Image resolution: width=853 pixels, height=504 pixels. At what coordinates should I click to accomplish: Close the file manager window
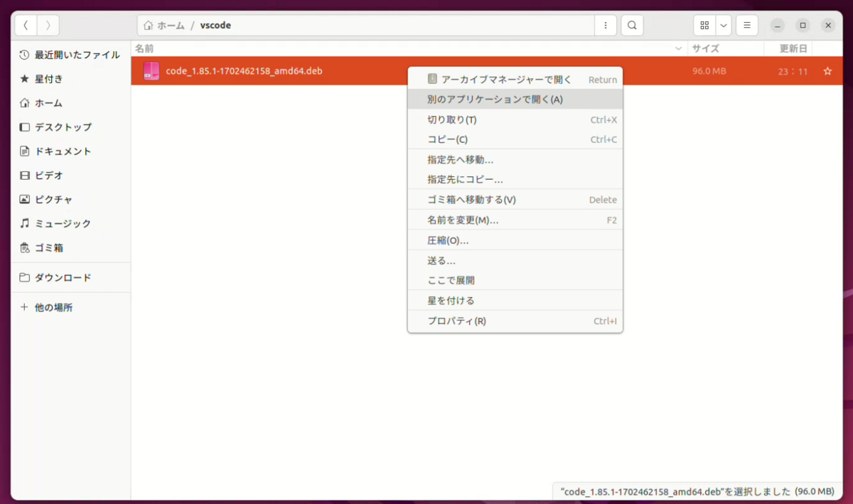[x=828, y=25]
